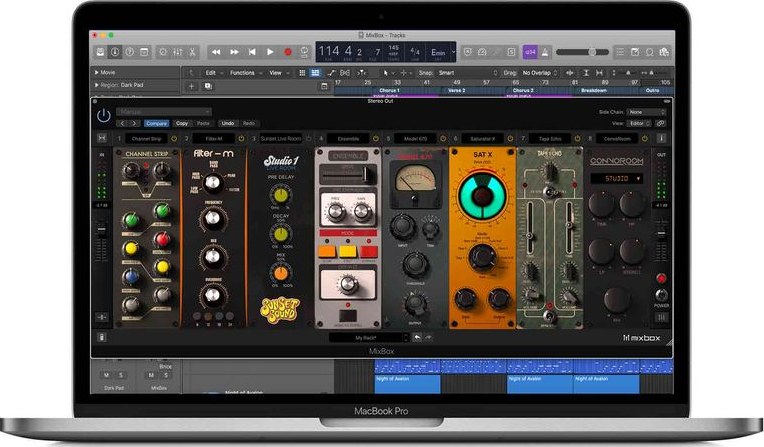Open the View Editor dropdown
This screenshot has height=447, width=764.
[x=639, y=123]
